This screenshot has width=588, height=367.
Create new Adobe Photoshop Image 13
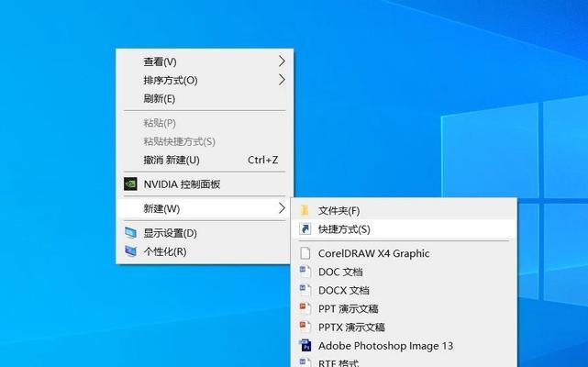pyautogui.click(x=404, y=345)
